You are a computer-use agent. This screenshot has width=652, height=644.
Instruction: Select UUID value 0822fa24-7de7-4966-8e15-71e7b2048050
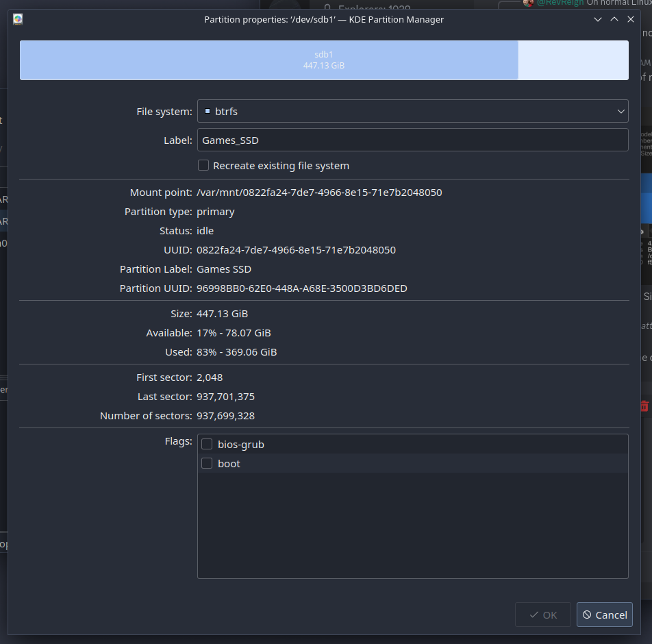click(296, 249)
